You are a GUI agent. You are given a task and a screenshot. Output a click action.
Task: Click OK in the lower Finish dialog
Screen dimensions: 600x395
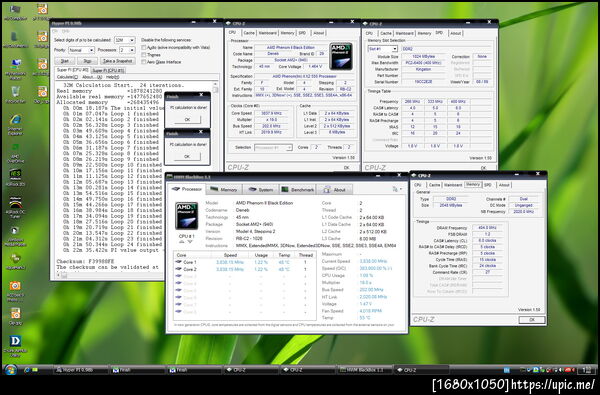click(187, 156)
